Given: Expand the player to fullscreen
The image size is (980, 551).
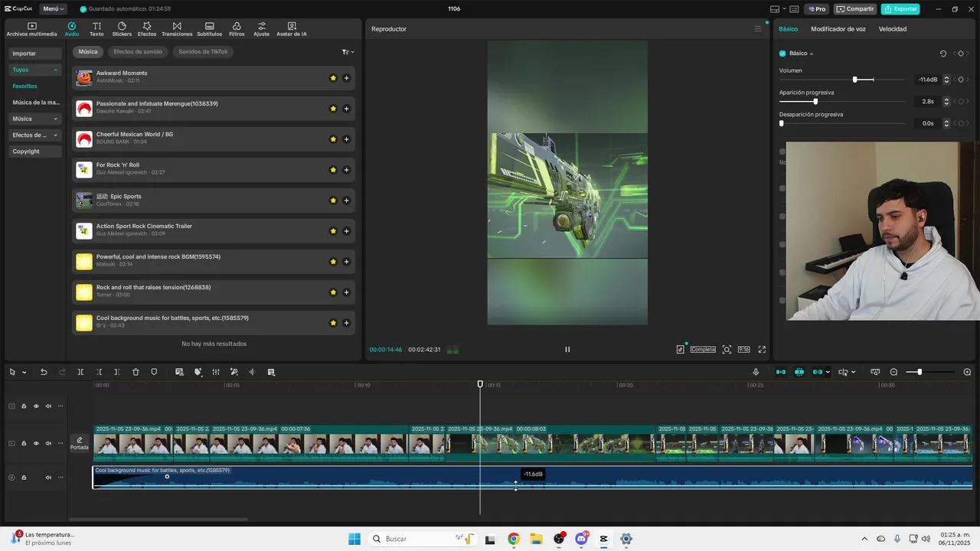Looking at the screenshot, I should (762, 350).
